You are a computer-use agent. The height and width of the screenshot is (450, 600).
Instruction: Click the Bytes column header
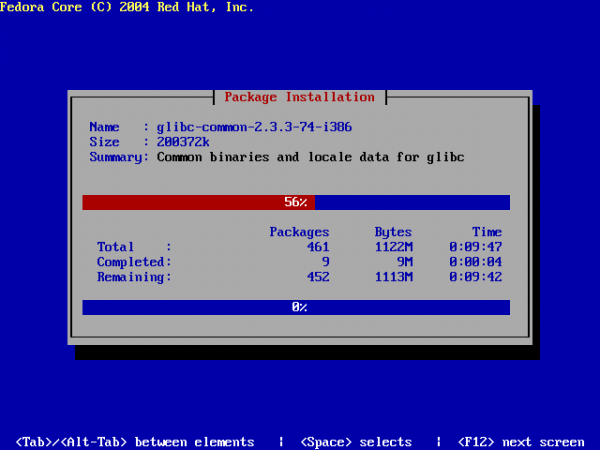tap(393, 232)
